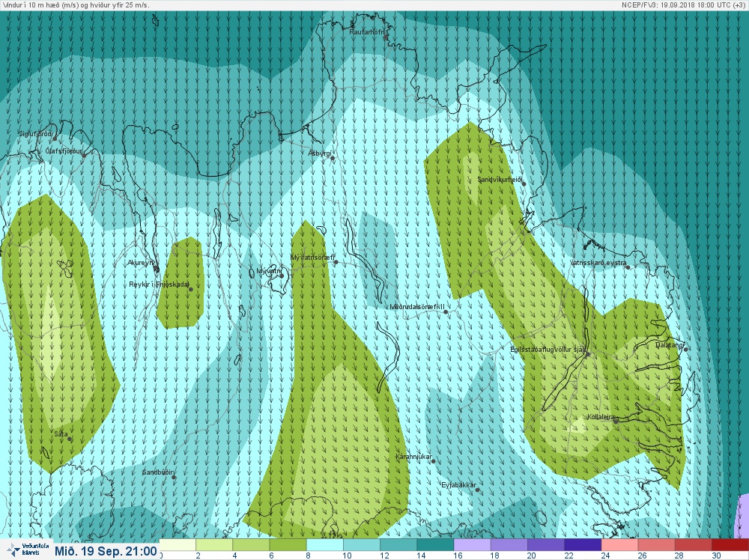Click the Mývatn station label

[x=269, y=271]
